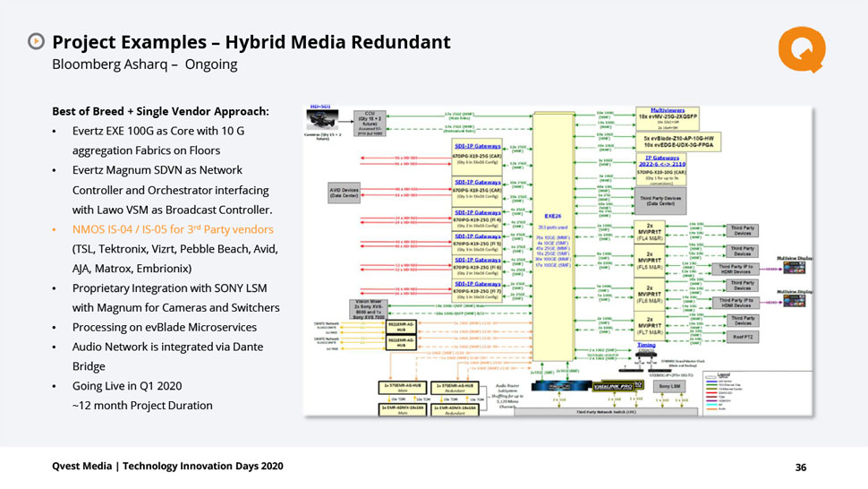Click the 670IPG-X19-25G (FI 5) gateway box
This screenshot has height=489, width=868.
(477, 243)
